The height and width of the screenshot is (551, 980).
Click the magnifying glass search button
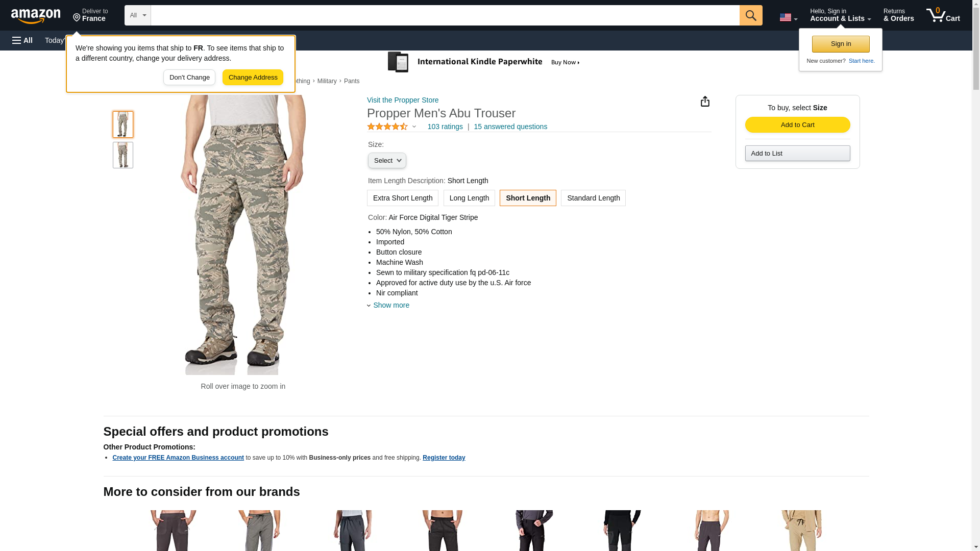pos(750,15)
